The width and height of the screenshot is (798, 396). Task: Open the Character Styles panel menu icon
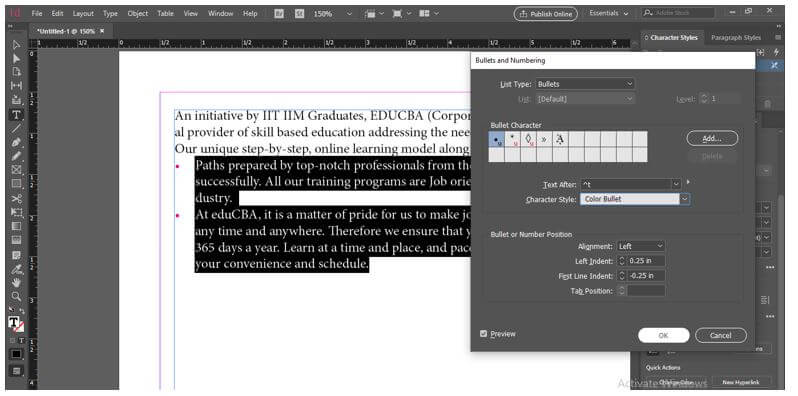(778, 38)
